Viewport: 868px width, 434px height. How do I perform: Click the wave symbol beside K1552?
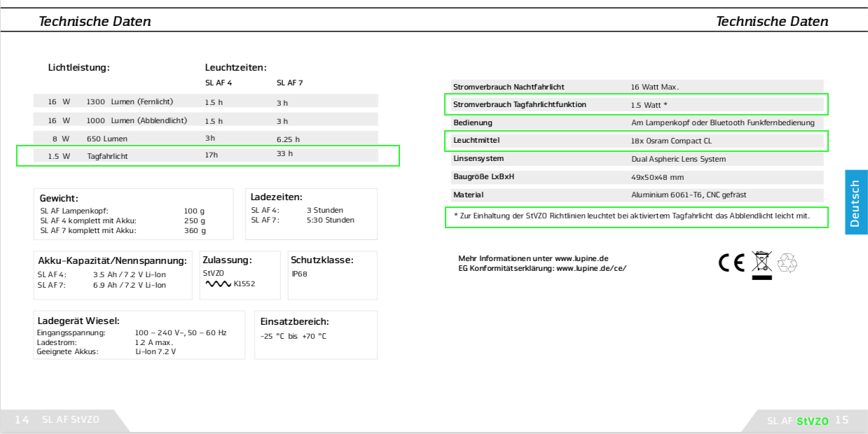[218, 285]
